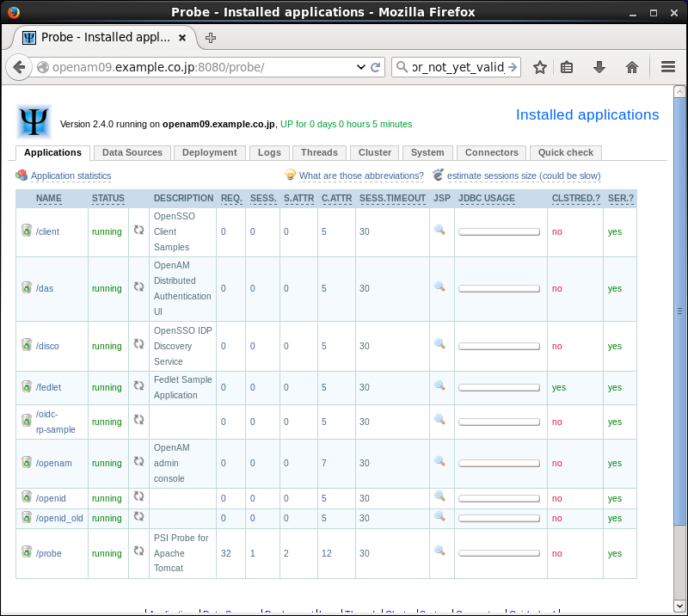Click 'What are those abbreviations?' link
This screenshot has width=688, height=616.
361,176
